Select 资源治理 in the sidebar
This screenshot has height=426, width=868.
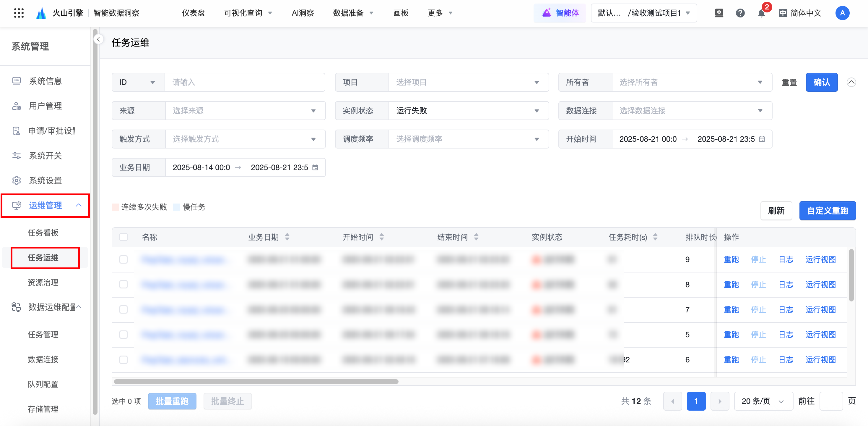pos(43,282)
